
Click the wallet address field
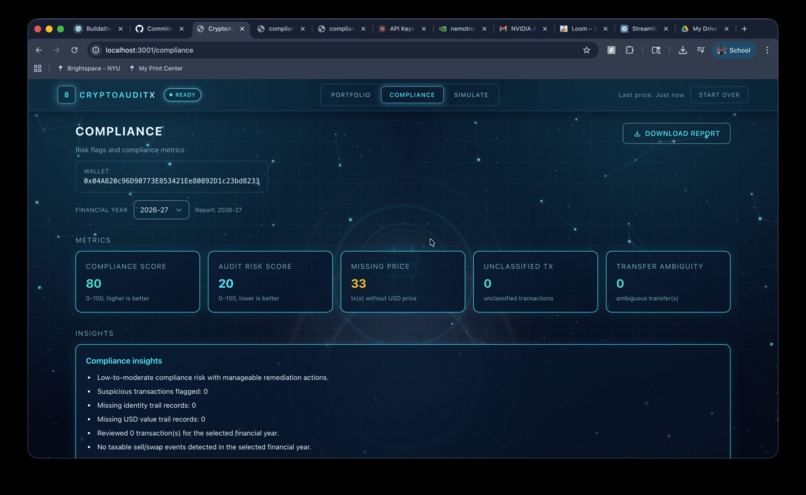(171, 177)
